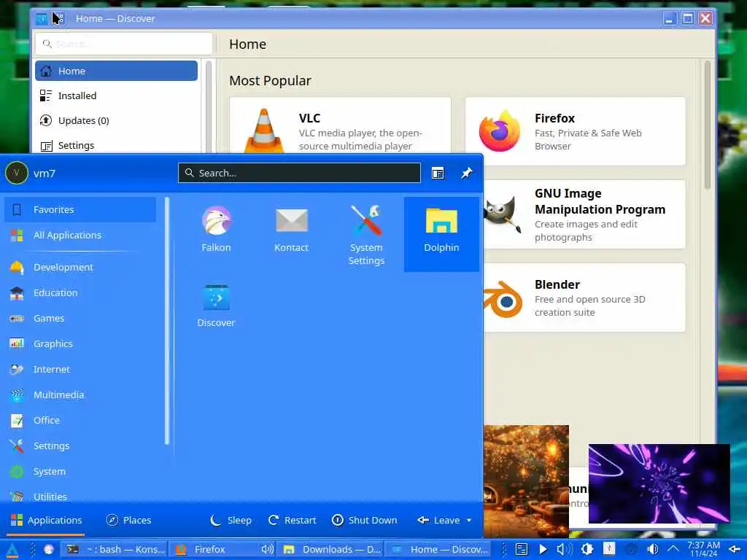Click the application launcher button on taskbar
Image resolution: width=747 pixels, height=560 pixels.
12,549
